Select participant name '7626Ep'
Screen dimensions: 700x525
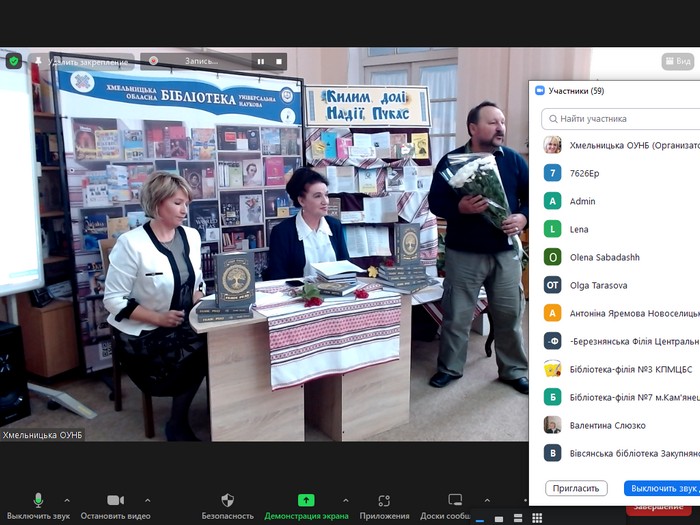tap(584, 173)
